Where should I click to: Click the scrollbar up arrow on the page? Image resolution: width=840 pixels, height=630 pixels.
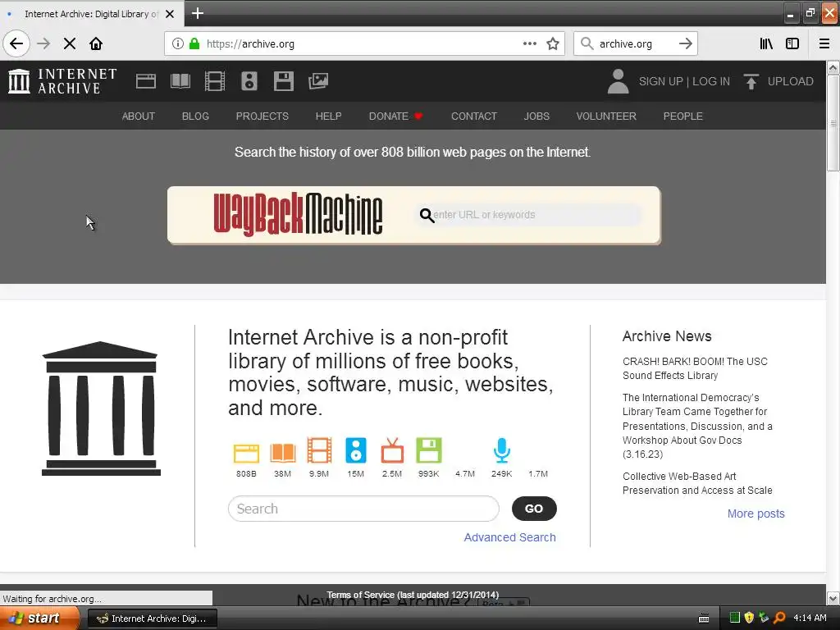[x=833, y=67]
